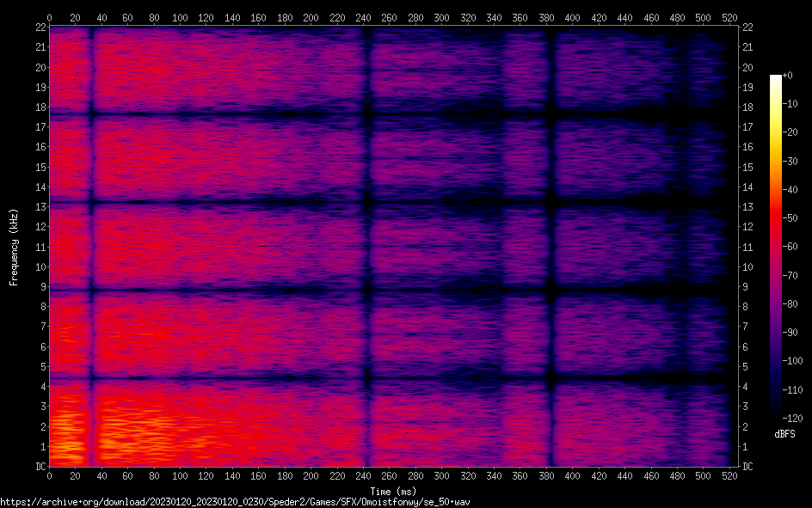The height and width of the screenshot is (508, 812).
Task: Click the middle of the color scale bar
Action: click(x=776, y=247)
